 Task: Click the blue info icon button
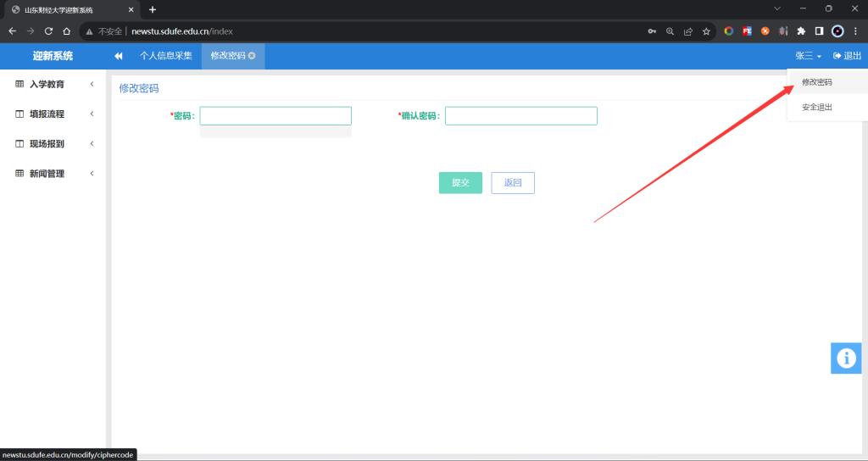pos(846,358)
